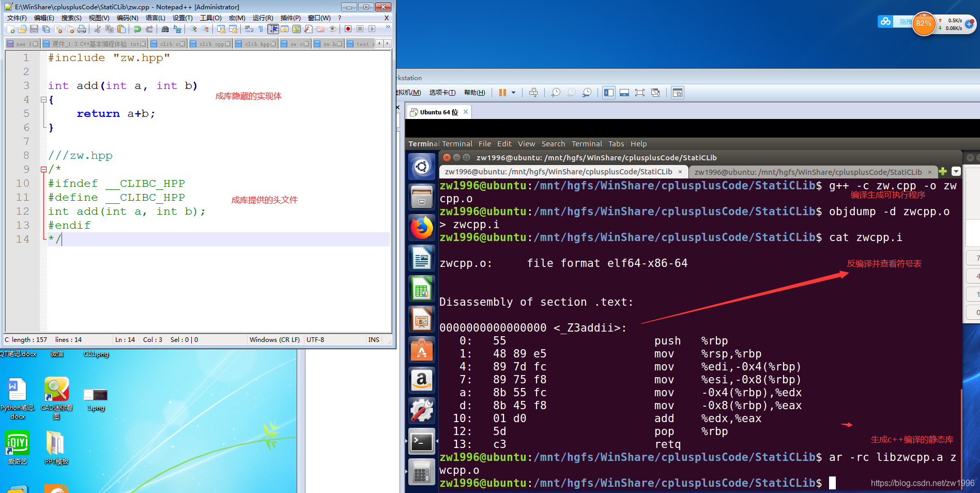The width and height of the screenshot is (980, 493).
Task: Undo the last edit in Notepad++
Action: point(137,29)
